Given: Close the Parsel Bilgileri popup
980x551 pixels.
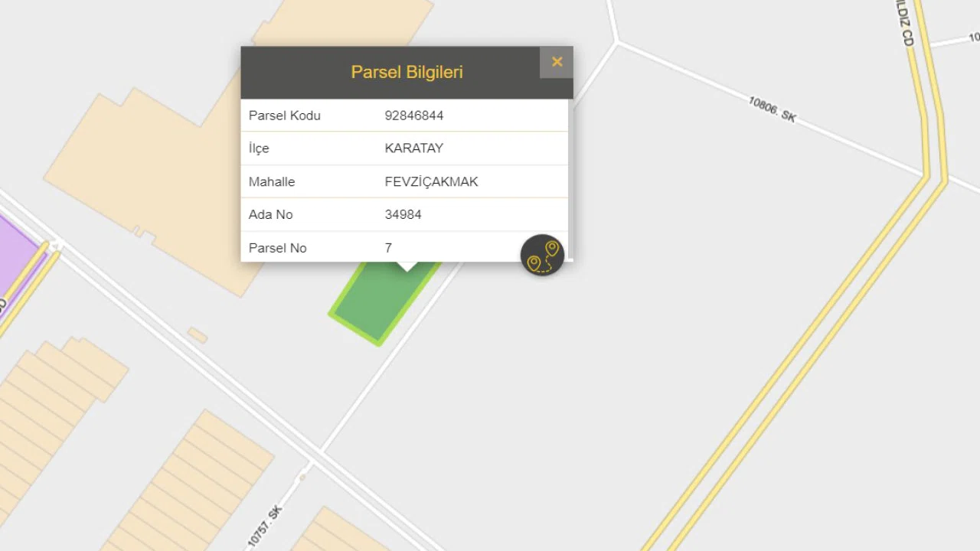Looking at the screenshot, I should point(557,62).
